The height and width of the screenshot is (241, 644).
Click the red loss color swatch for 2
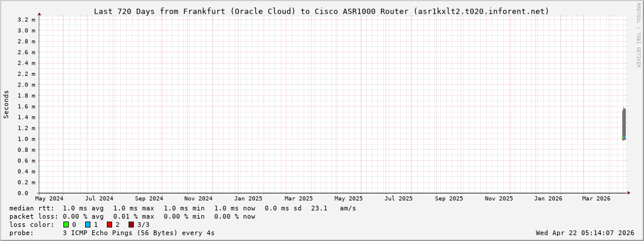tap(109, 225)
